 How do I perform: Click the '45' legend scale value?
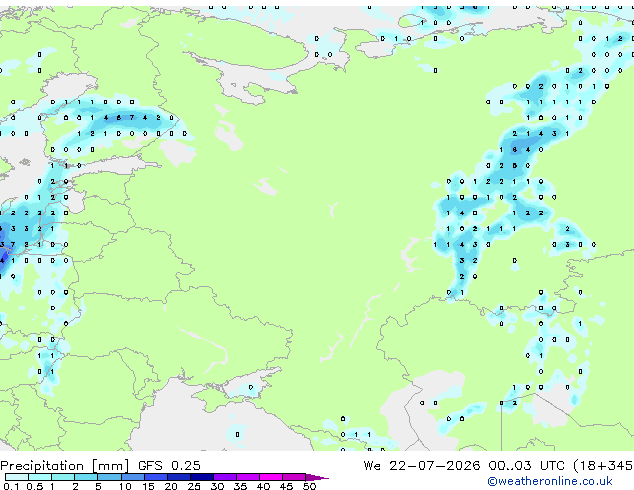point(286,486)
